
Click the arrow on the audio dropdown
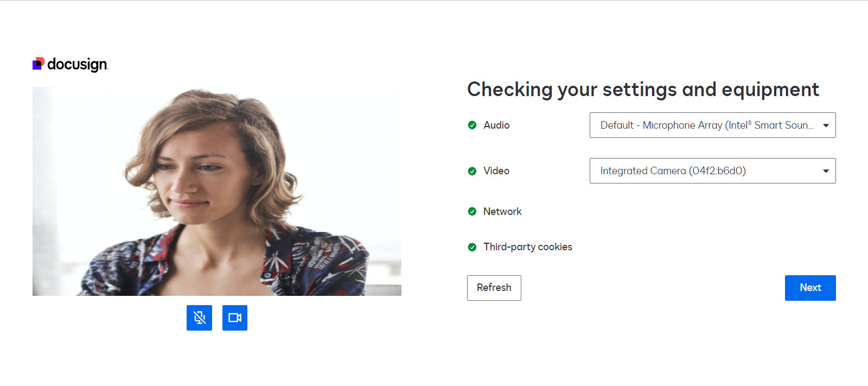pyautogui.click(x=826, y=125)
